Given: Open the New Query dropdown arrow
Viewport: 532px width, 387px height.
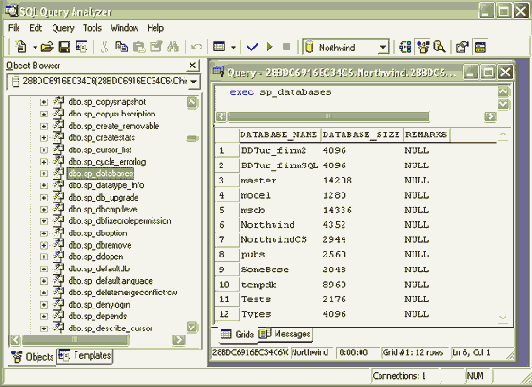Looking at the screenshot, I should (x=35, y=47).
